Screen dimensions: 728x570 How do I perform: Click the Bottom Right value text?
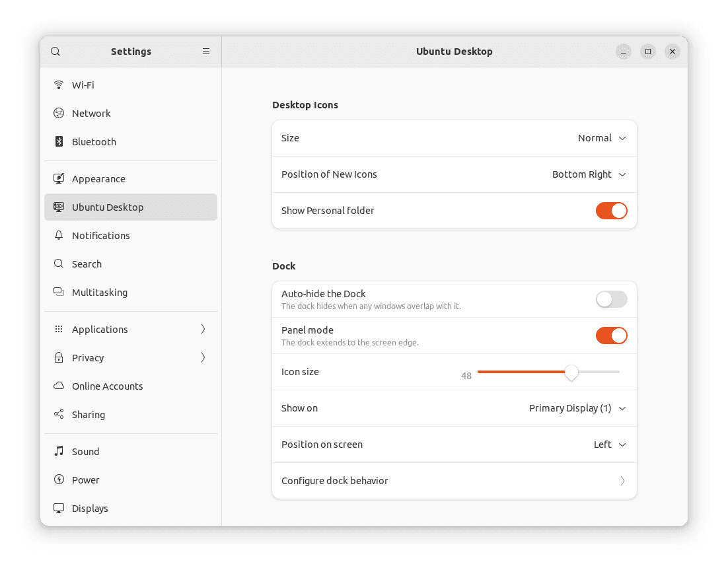(x=582, y=174)
